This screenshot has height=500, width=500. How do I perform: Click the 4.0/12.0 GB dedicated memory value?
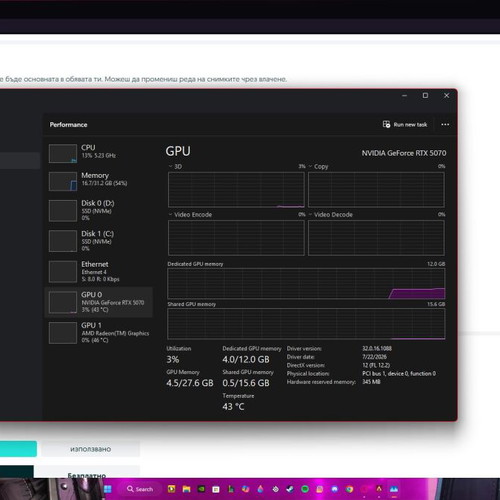[x=246, y=359]
